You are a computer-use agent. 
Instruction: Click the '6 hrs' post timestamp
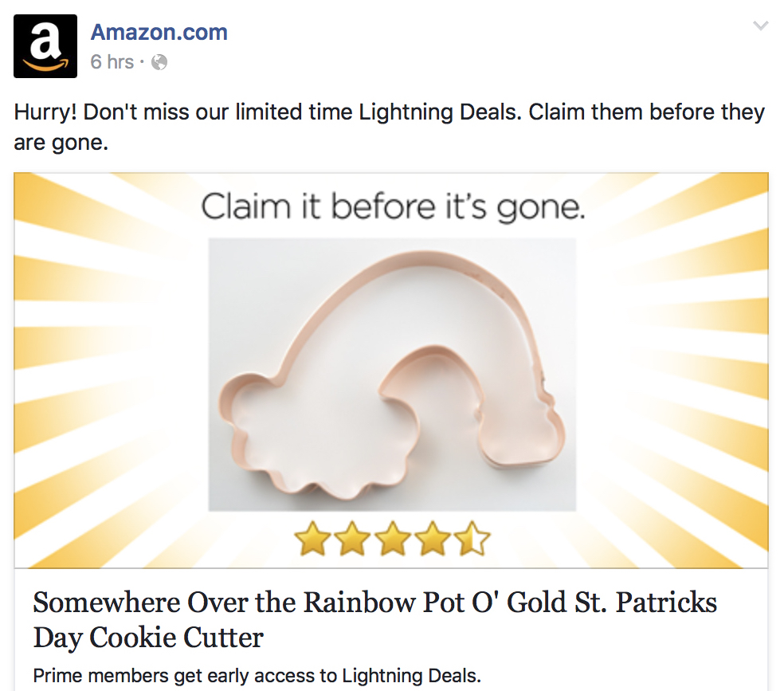[x=112, y=62]
